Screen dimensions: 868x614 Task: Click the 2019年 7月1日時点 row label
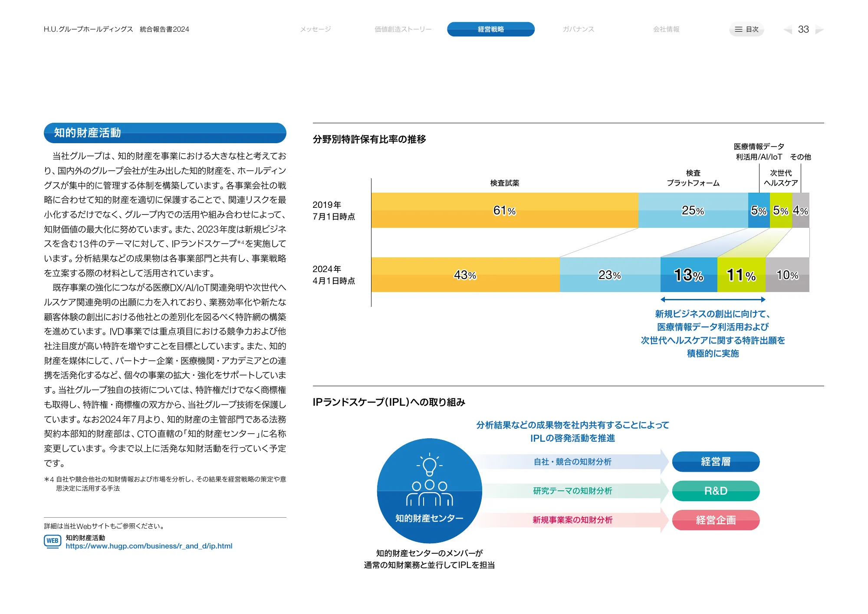334,210
